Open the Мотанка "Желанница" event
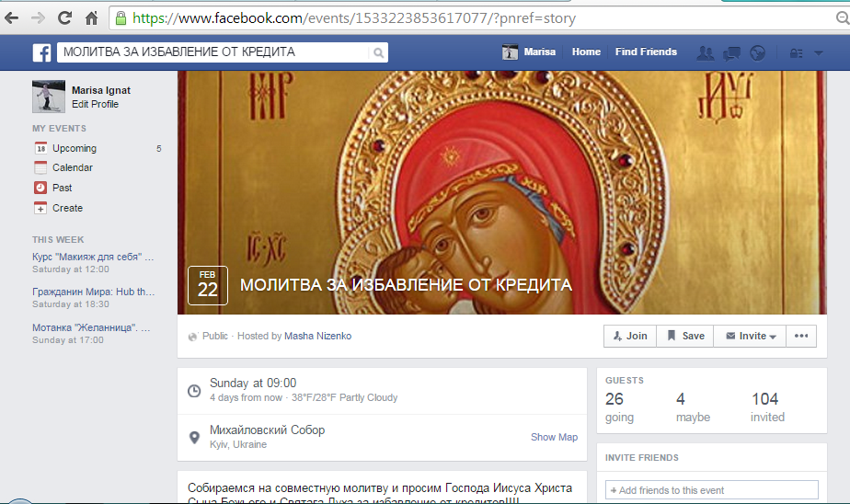This screenshot has height=504, width=850. click(91, 327)
